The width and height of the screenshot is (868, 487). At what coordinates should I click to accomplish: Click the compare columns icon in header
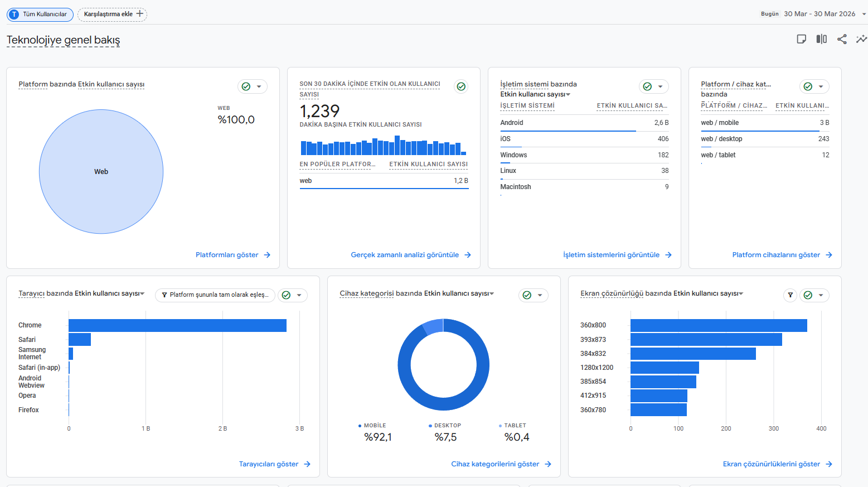pyautogui.click(x=822, y=39)
